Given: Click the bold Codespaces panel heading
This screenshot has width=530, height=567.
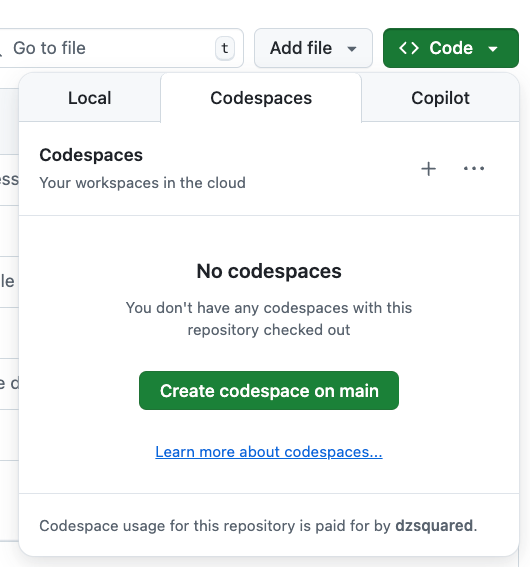Looking at the screenshot, I should tap(91, 155).
